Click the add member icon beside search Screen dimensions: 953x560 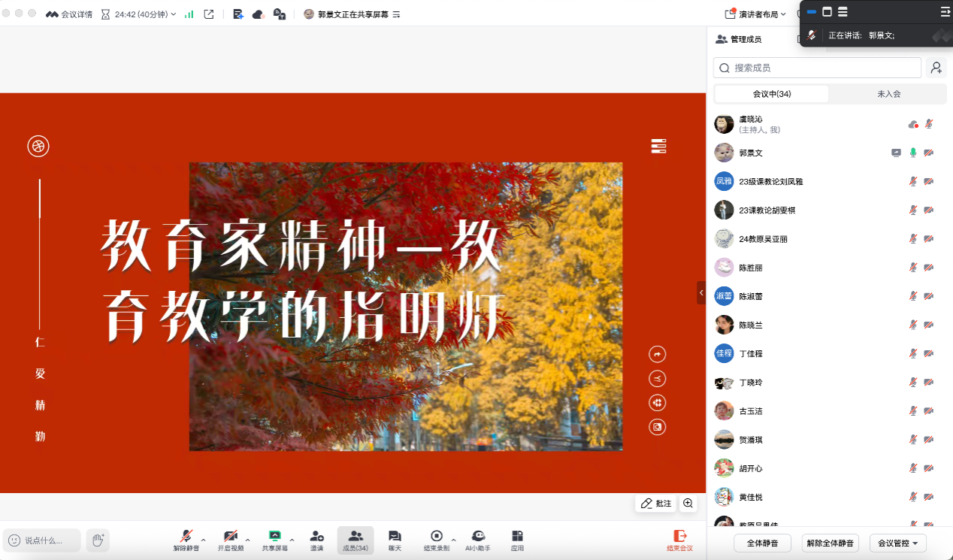pyautogui.click(x=936, y=68)
